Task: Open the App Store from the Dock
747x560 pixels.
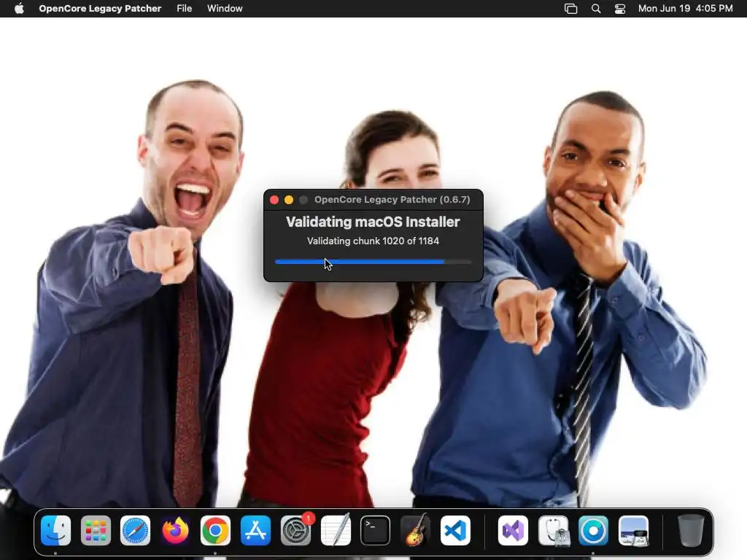Action: point(256,531)
